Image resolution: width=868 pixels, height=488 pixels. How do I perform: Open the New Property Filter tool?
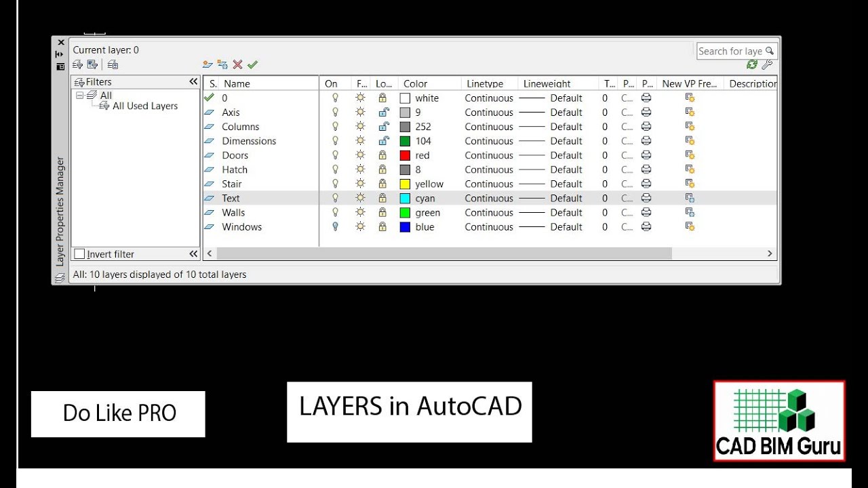(77, 64)
